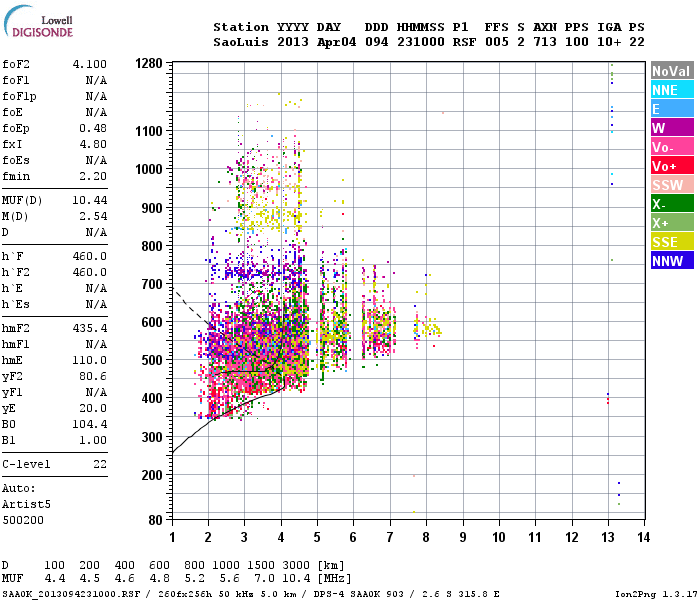Screen dimensions: 700x600
Task: Click the station name SaoLuis
Action: (241, 42)
